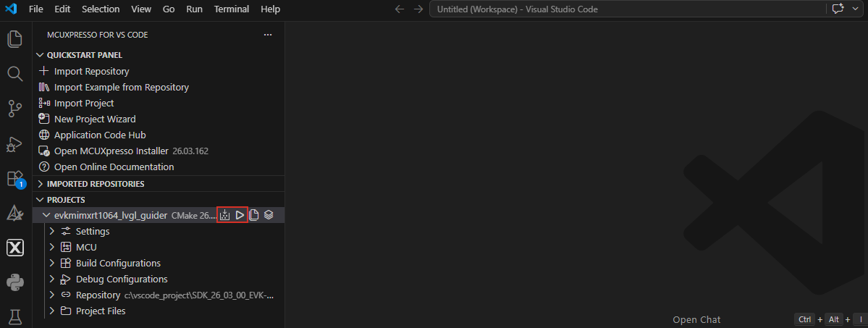
Task: Expand the Settings tree node
Action: pos(52,231)
